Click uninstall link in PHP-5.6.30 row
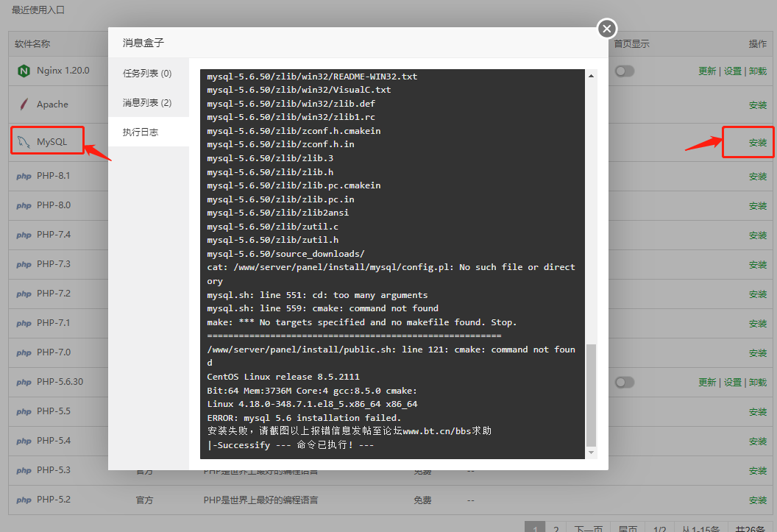 [x=758, y=383]
